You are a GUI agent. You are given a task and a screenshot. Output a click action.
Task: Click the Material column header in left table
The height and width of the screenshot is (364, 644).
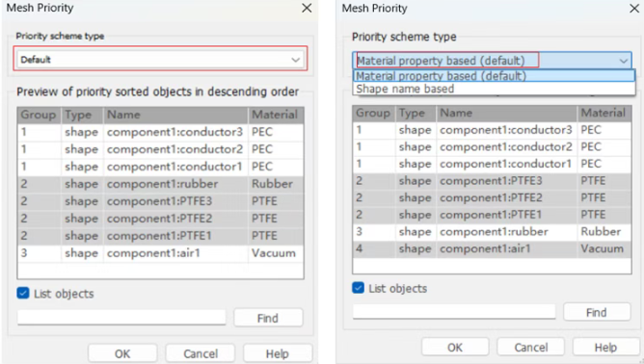pos(276,115)
